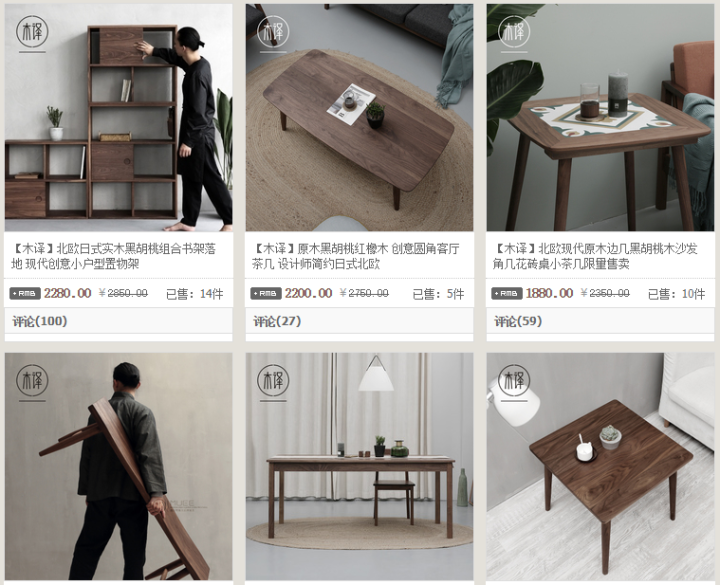Open the 北欧现代原木边几 product title
This screenshot has height=585, width=720.
[596, 256]
